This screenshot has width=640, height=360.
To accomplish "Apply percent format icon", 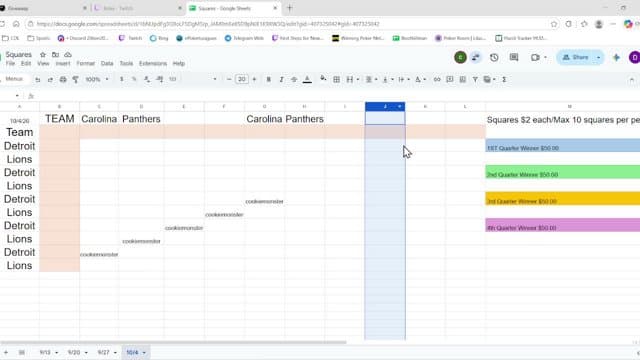I will (x=134, y=79).
